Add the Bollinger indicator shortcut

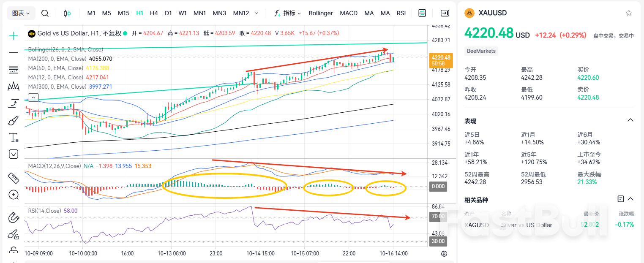[x=321, y=13]
